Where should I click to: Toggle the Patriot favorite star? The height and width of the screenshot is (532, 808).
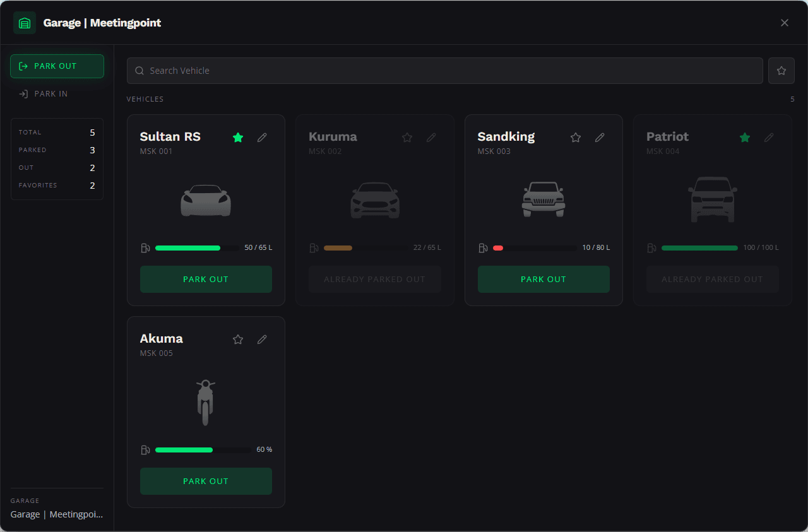click(x=745, y=137)
